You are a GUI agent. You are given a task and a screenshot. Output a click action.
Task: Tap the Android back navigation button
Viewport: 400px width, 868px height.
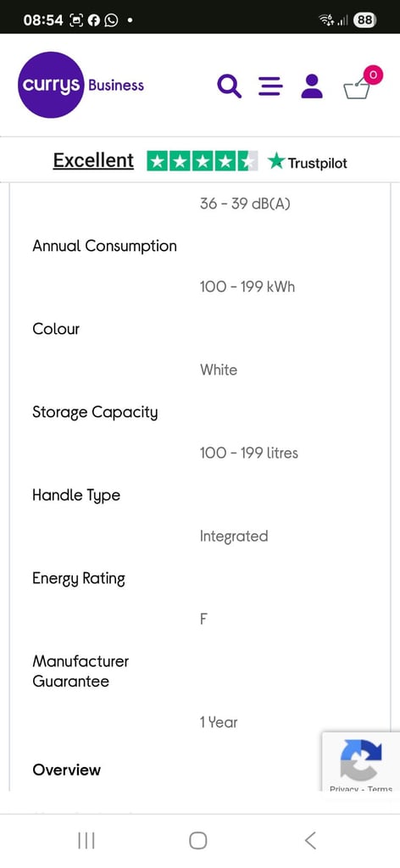tap(310, 840)
